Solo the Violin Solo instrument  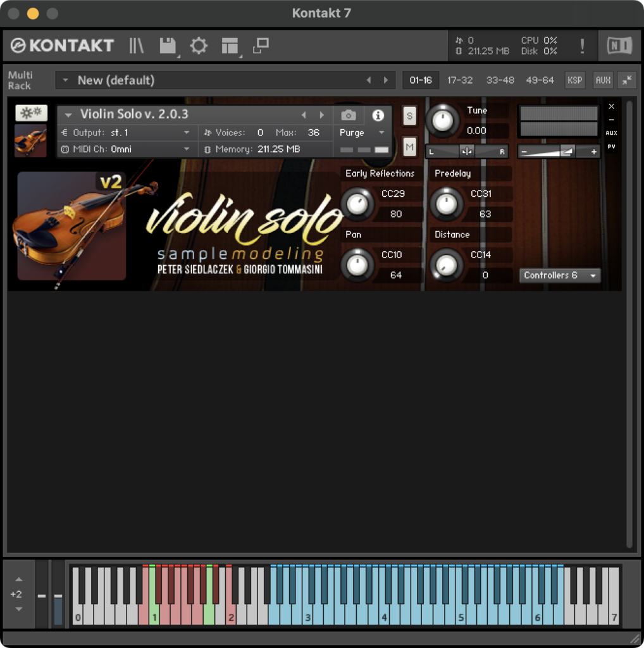click(x=409, y=116)
